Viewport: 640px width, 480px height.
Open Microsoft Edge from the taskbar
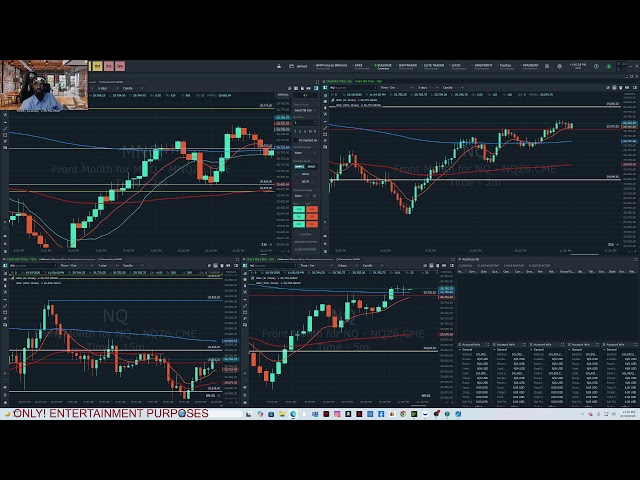click(x=293, y=414)
